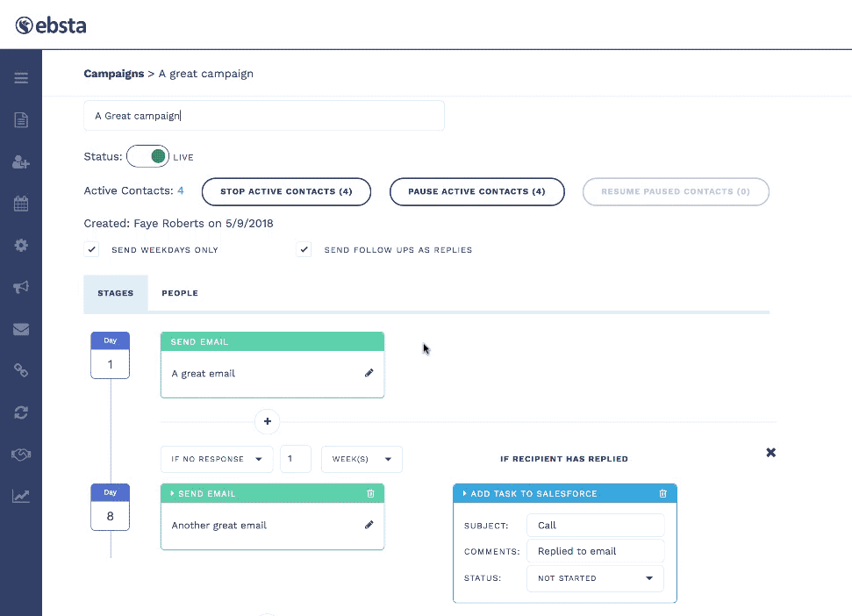Click the plus icon to add stage

pyautogui.click(x=268, y=421)
